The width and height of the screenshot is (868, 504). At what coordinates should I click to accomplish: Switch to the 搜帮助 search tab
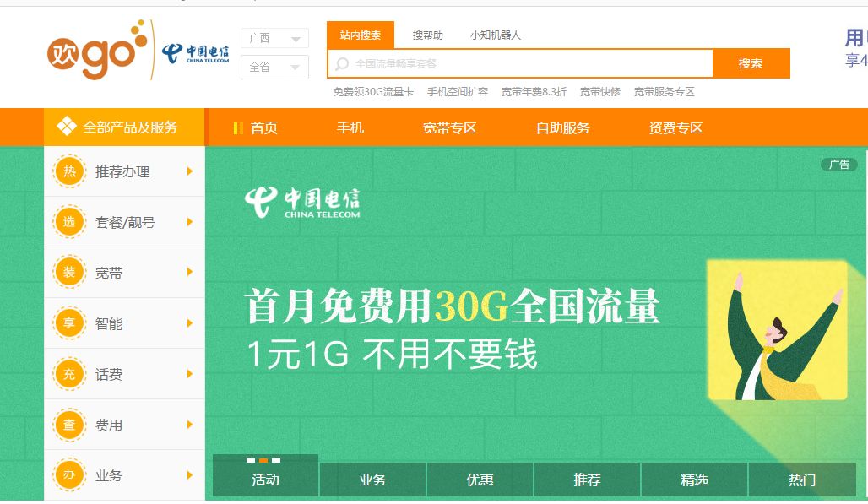[x=428, y=35]
